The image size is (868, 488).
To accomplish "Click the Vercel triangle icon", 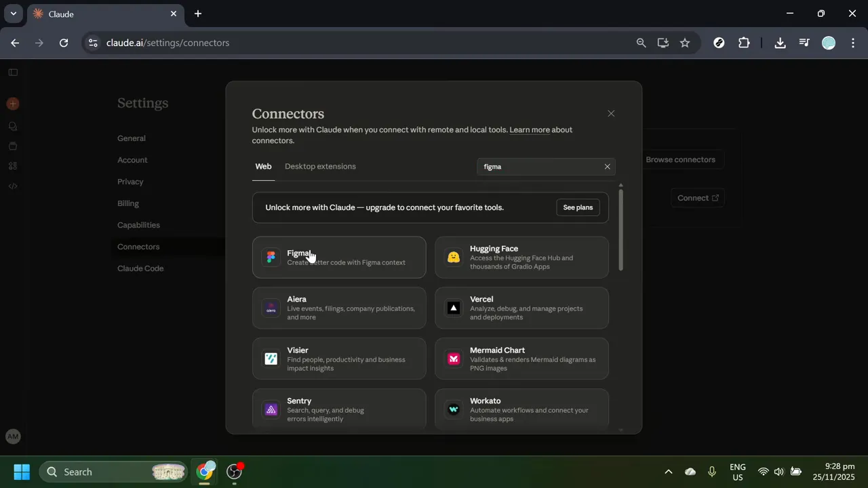I will click(x=454, y=308).
